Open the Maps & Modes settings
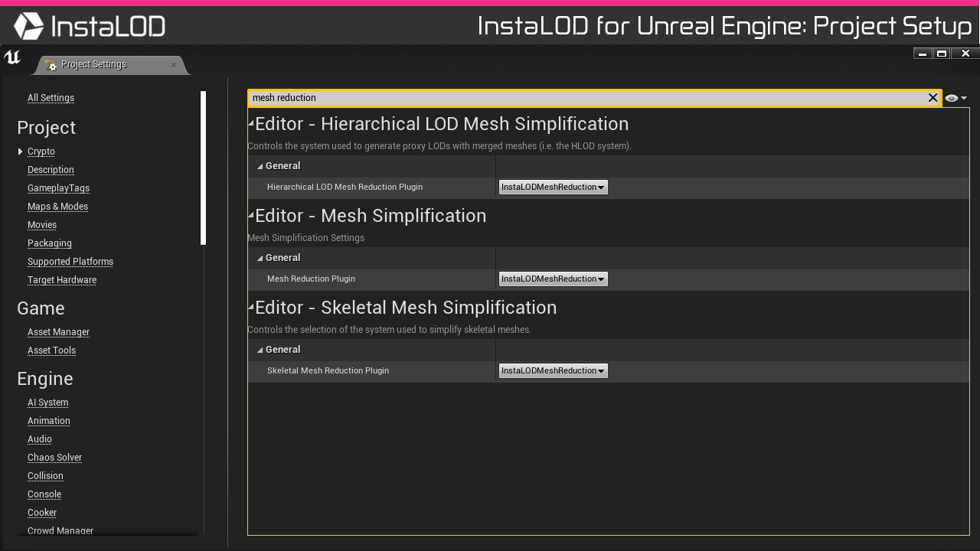Screen dimensions: 980x551 coord(57,206)
